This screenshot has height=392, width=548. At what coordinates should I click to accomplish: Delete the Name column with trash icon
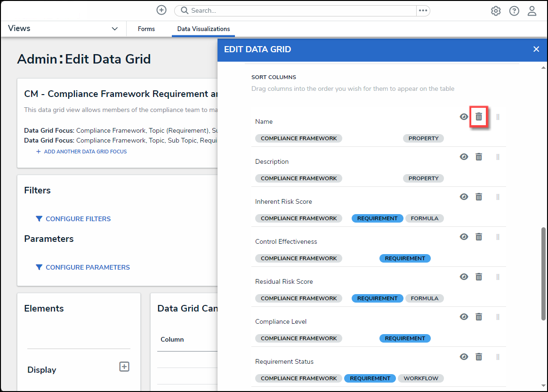coord(479,117)
